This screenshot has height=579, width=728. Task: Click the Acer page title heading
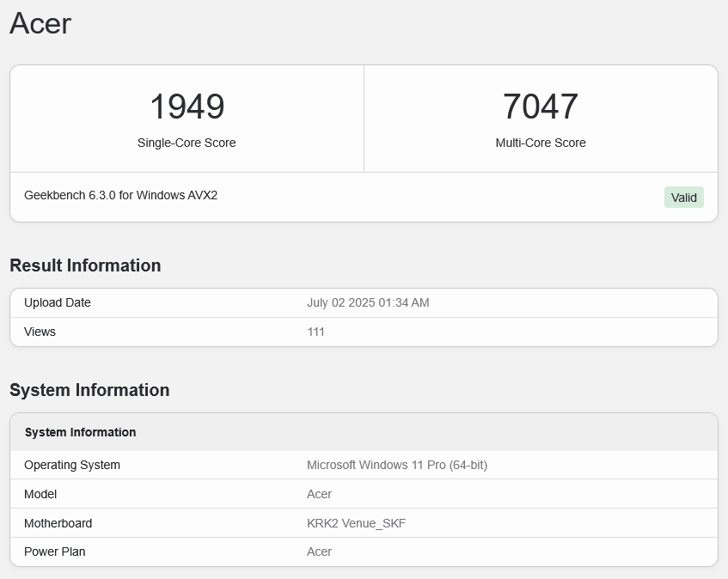[x=40, y=24]
